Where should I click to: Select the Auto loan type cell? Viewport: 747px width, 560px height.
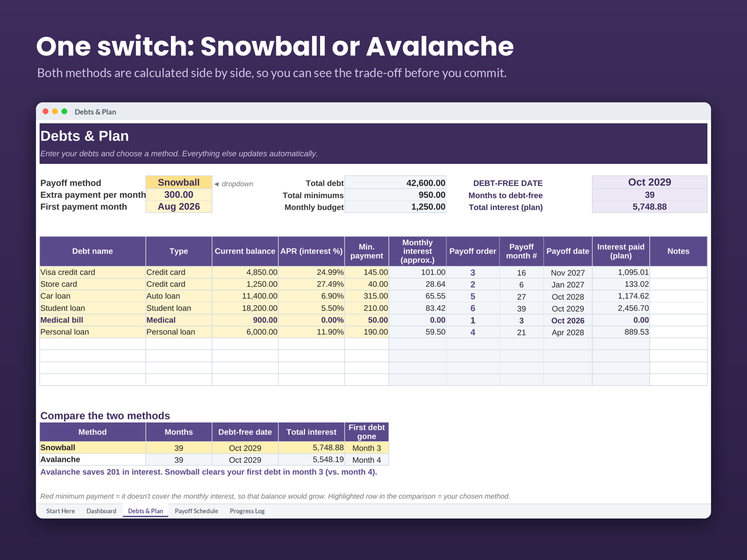pos(179,296)
